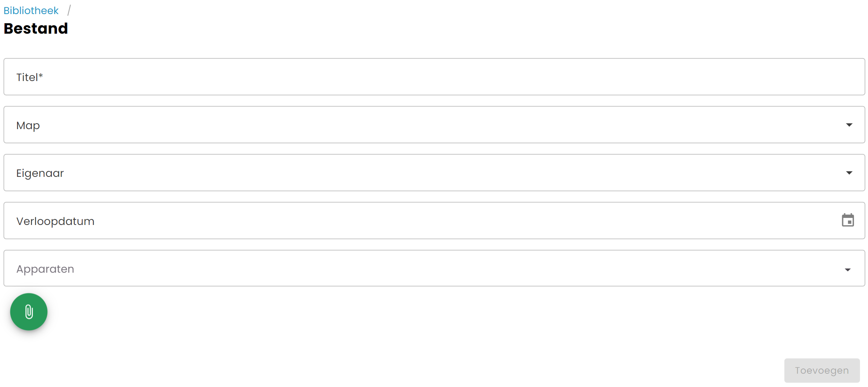
Task: Click the Eigenaar label text
Action: [40, 174]
